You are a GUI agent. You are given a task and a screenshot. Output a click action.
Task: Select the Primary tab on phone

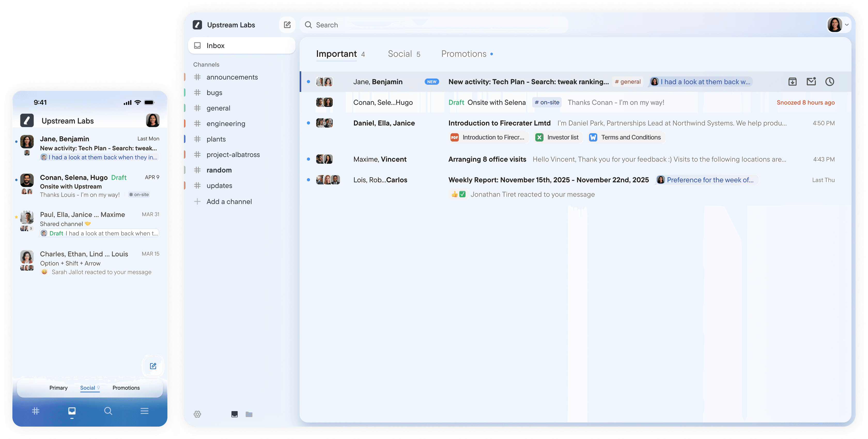click(58, 388)
